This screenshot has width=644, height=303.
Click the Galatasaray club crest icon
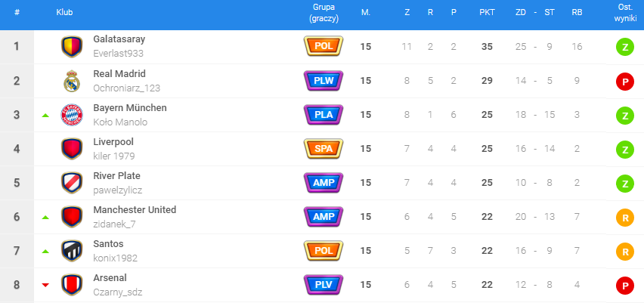[x=71, y=47]
